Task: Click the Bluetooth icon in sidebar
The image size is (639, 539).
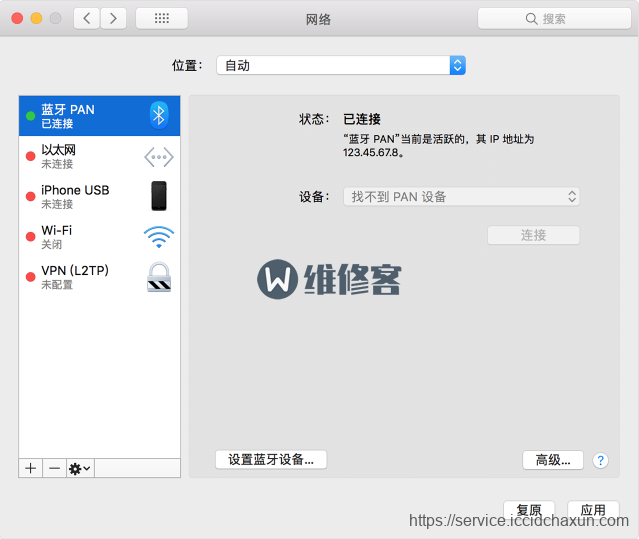Action: [x=159, y=115]
